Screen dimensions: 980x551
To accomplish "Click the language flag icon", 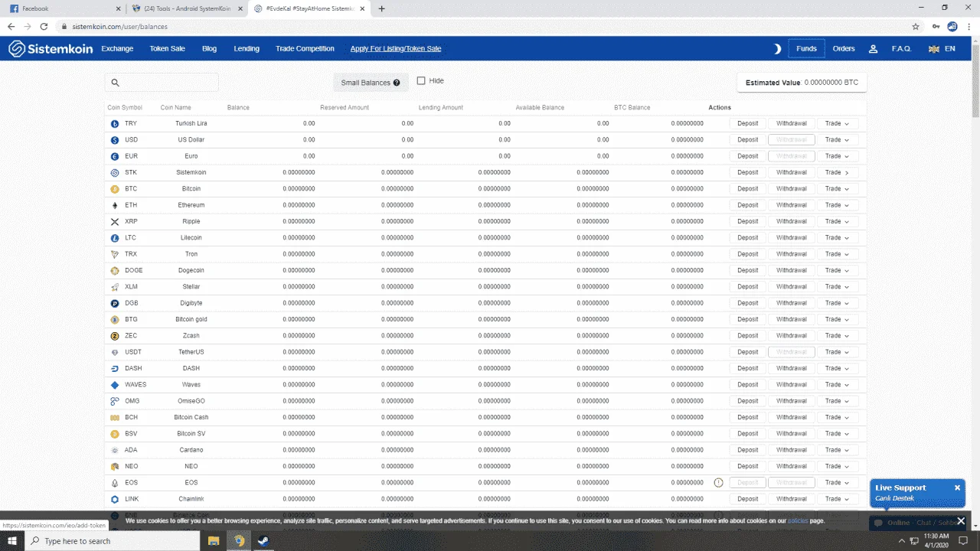I will 934,49.
